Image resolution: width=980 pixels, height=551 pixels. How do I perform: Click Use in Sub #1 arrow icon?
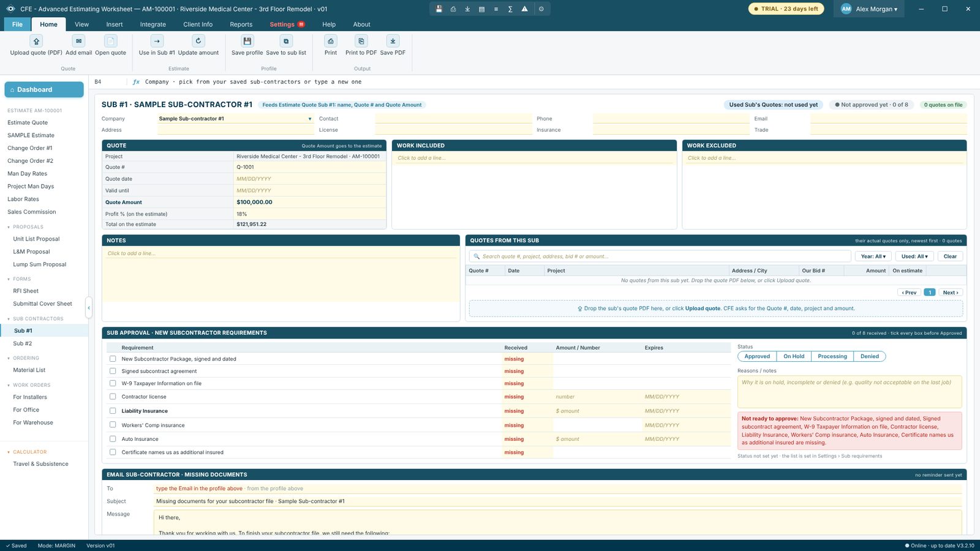(157, 41)
